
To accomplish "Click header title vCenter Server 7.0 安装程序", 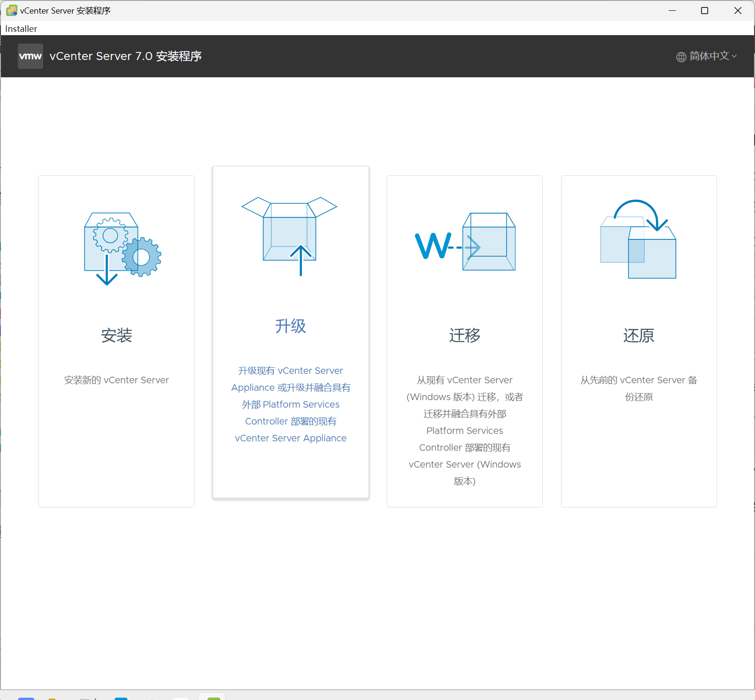I will click(x=126, y=56).
